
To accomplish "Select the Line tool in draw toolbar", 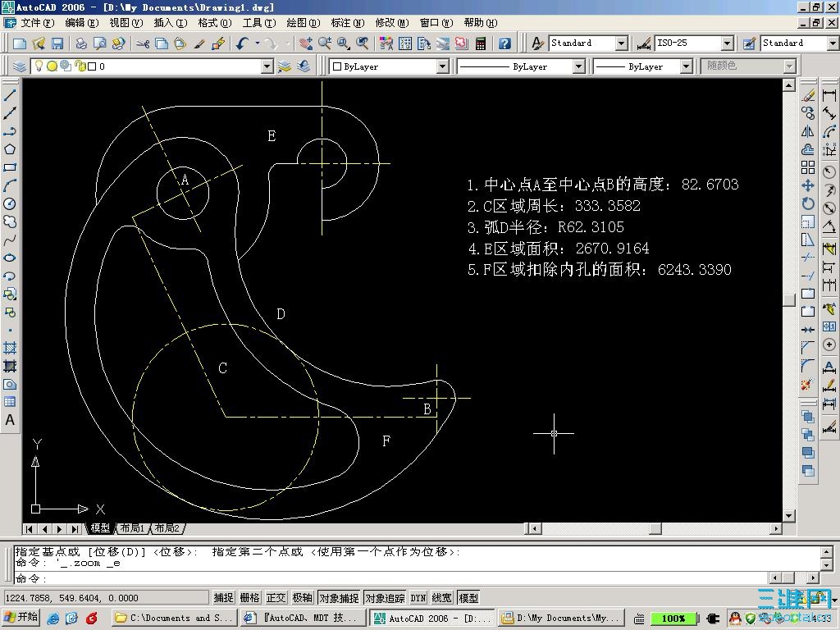I will pyautogui.click(x=10, y=95).
